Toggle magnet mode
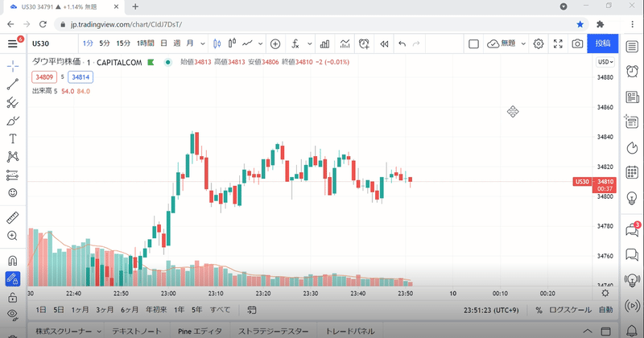The height and width of the screenshot is (338, 644). point(13,261)
